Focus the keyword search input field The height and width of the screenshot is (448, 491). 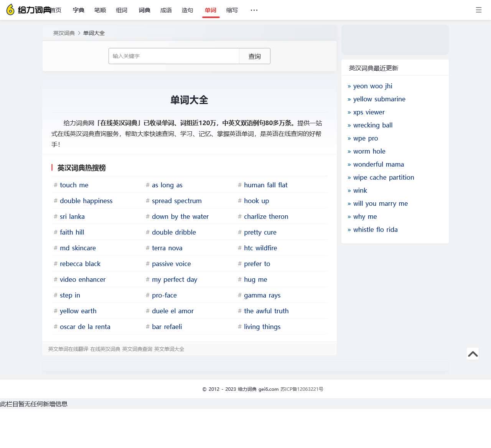pos(174,56)
